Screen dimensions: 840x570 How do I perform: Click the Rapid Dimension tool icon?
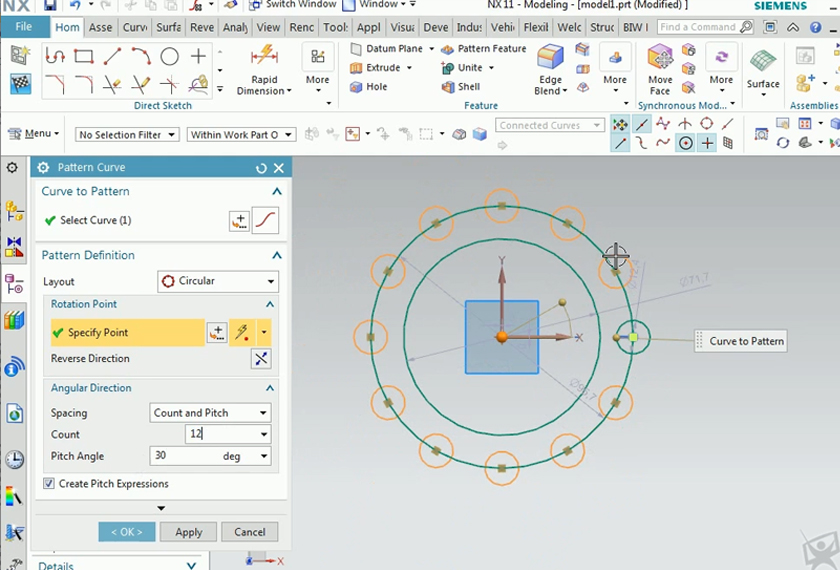(264, 57)
